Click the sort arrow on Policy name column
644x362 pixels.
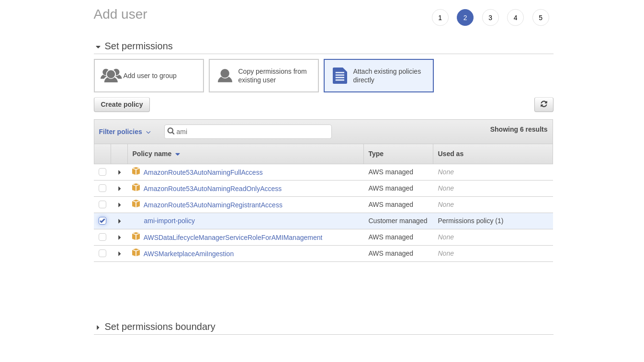coord(178,154)
